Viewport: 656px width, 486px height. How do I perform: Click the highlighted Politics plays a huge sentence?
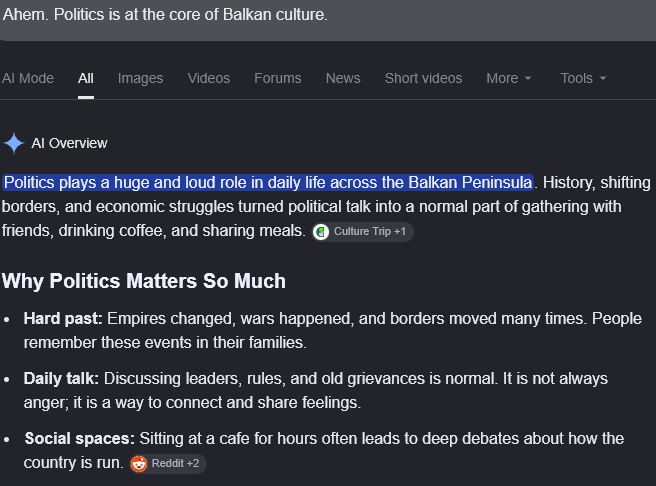(268, 183)
